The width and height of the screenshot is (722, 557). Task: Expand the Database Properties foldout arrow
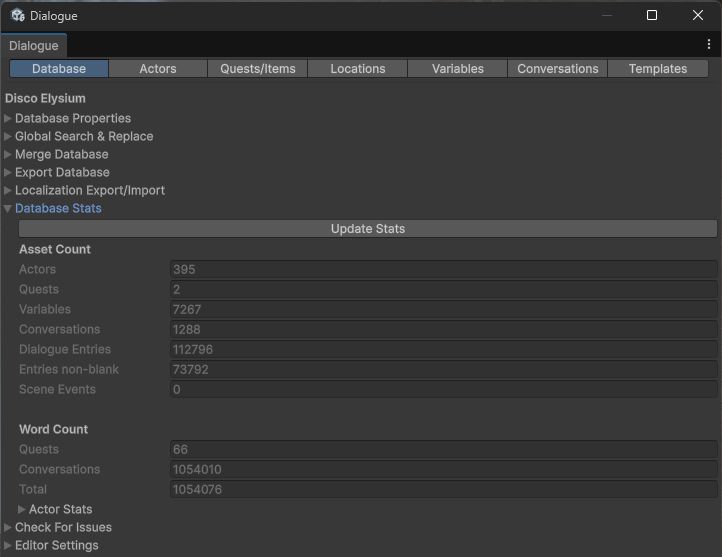tap(8, 118)
